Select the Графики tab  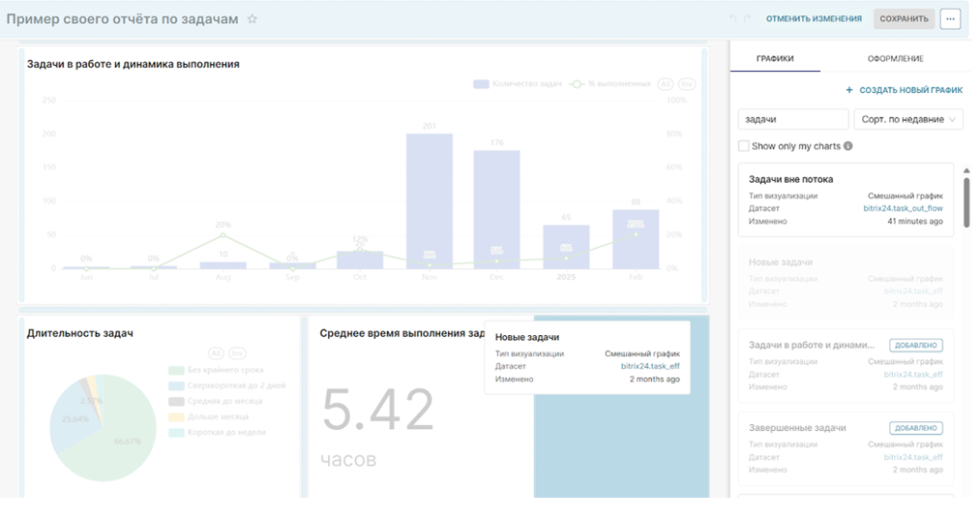[775, 58]
